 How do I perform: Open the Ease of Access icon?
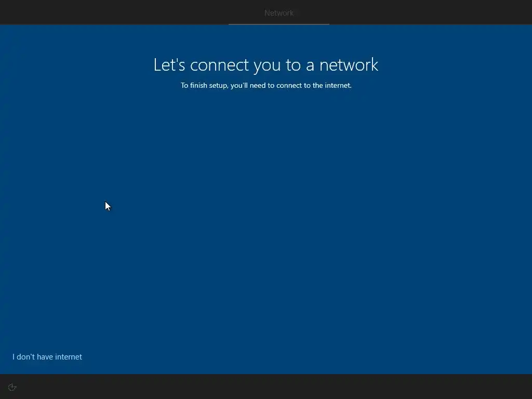point(12,387)
